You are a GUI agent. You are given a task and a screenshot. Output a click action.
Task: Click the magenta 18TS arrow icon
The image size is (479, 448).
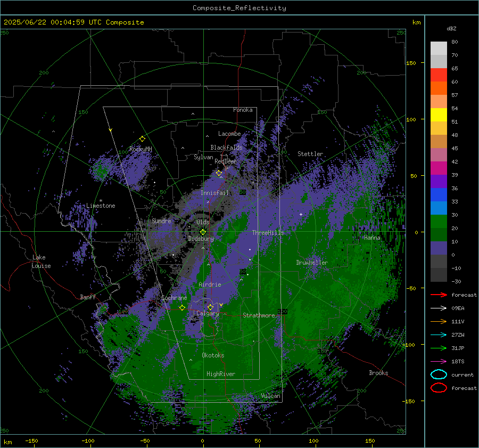[439, 362]
